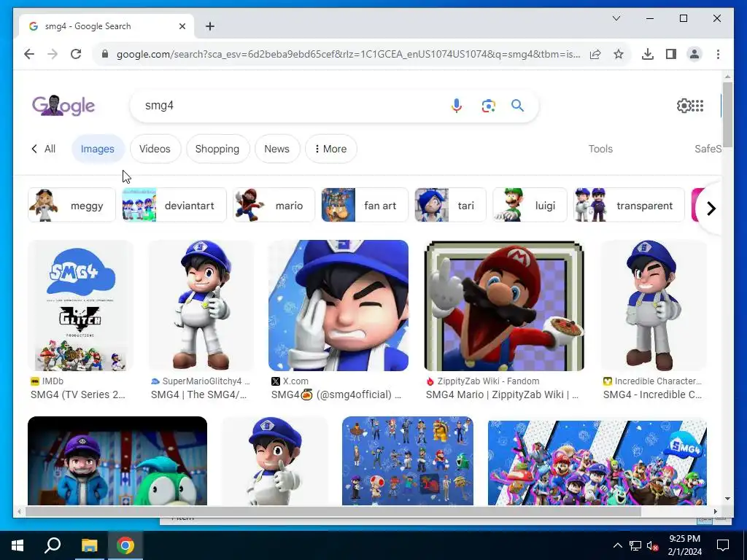Screen dimensions: 747x560
Task: Open the taskbar clock showing 9:25 PM
Action: pyautogui.click(x=684, y=545)
